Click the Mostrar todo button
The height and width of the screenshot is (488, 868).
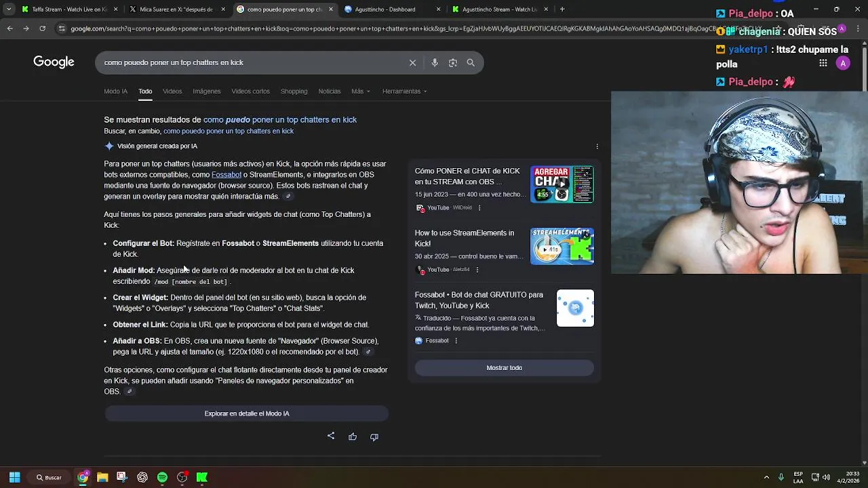pyautogui.click(x=505, y=367)
